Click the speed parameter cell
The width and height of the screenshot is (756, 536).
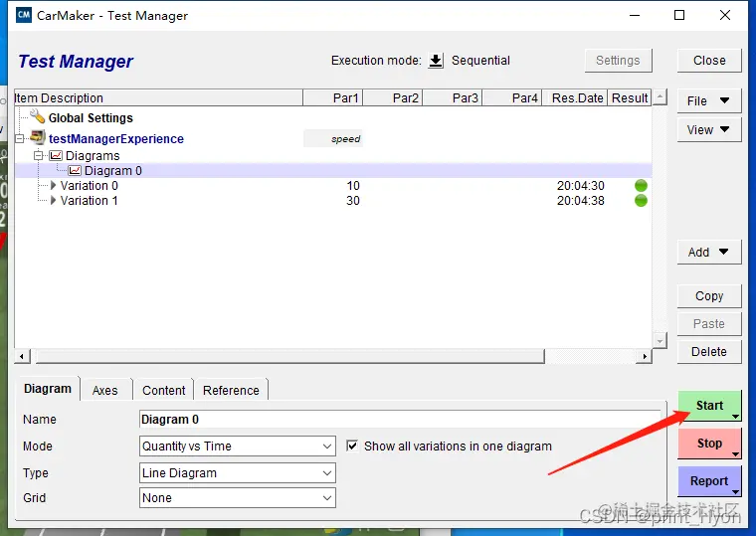pyautogui.click(x=332, y=139)
